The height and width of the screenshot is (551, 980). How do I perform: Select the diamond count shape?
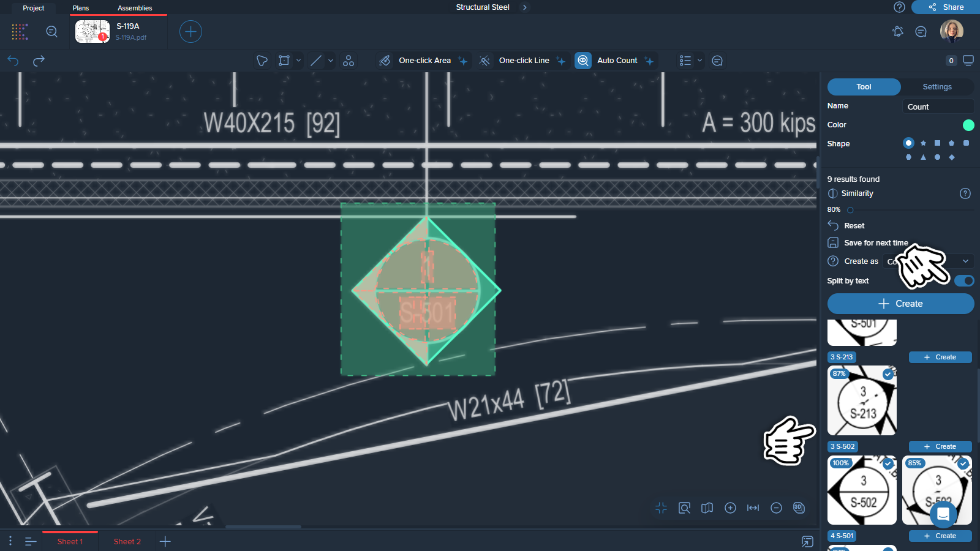[x=951, y=157]
